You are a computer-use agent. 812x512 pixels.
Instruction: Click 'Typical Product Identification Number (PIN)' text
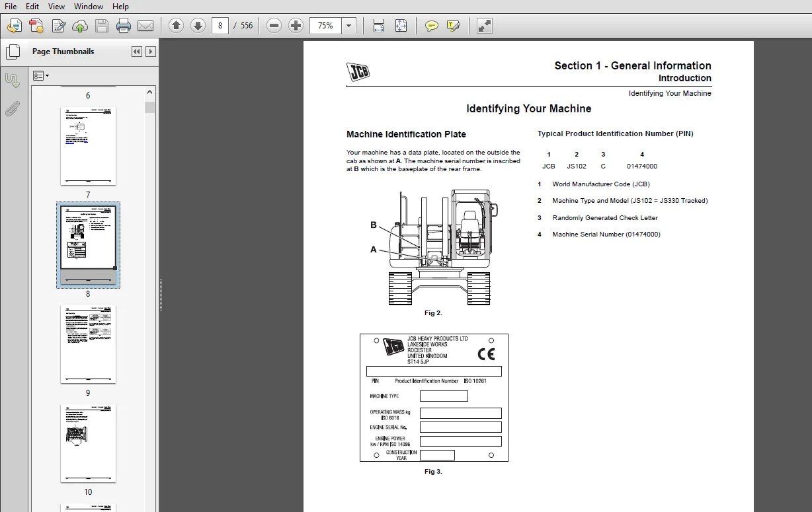click(616, 133)
